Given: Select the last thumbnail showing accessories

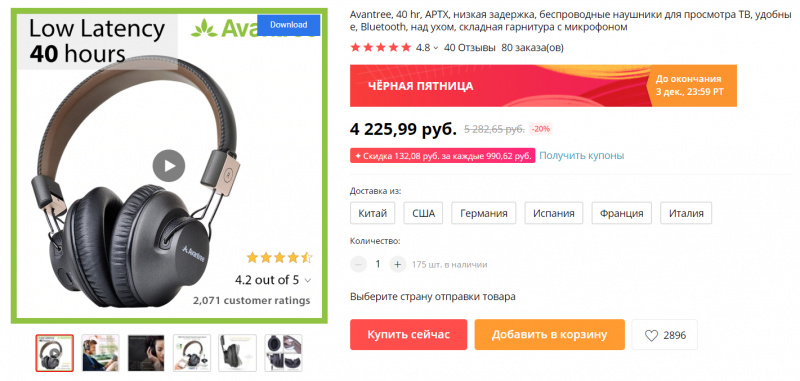Looking at the screenshot, I should (283, 353).
